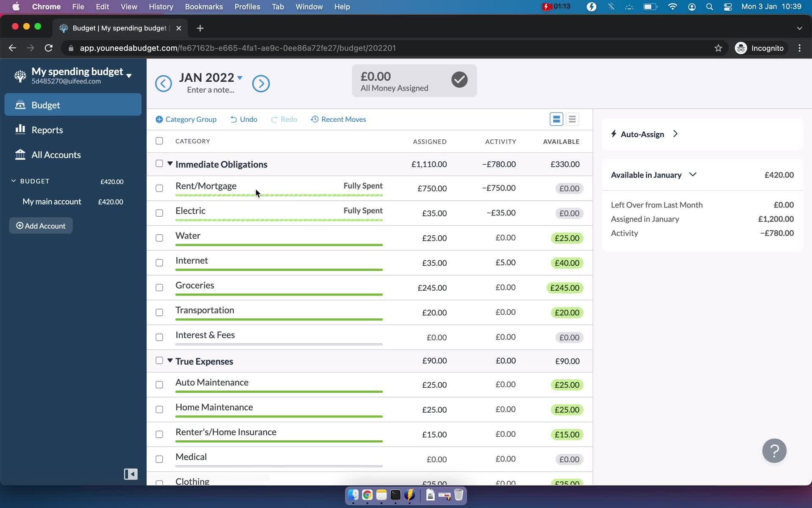
Task: Click the compact view icon in toolbar
Action: click(x=572, y=119)
